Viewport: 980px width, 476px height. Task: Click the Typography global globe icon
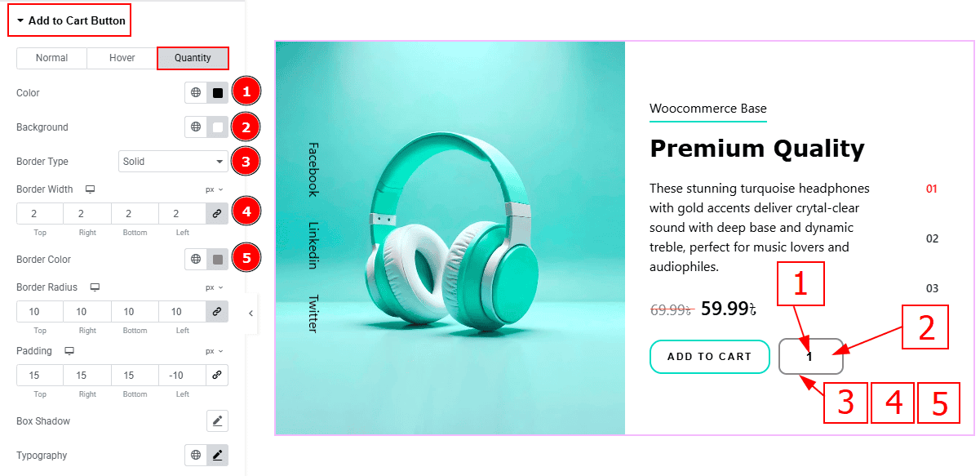[196, 456]
